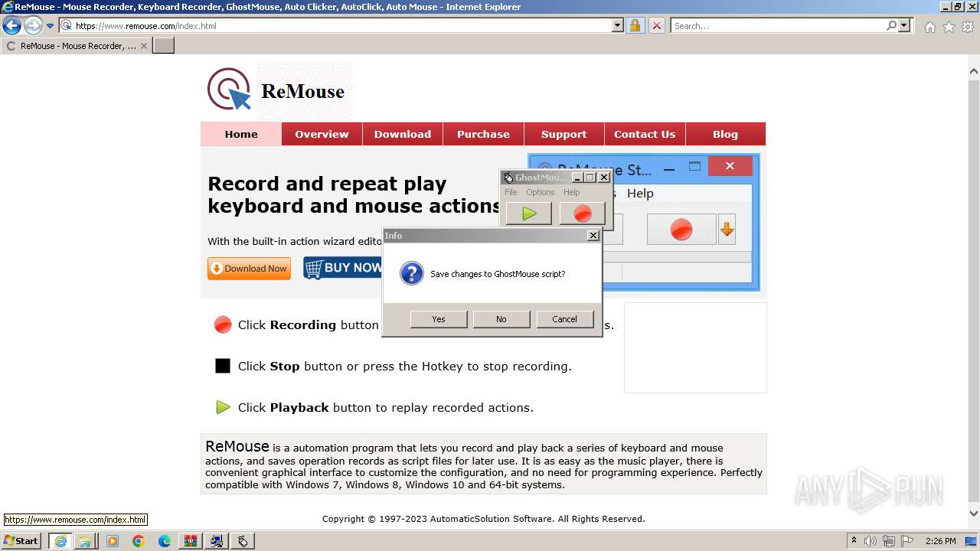Screen dimensions: 980x551
Task: Click the GhostMouse title bar mouse icon
Action: point(508,178)
